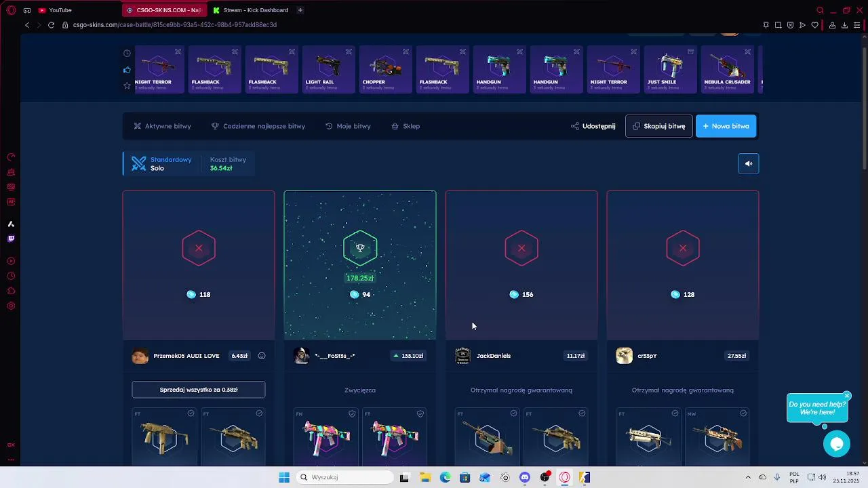Reload the csgo-skins page
Viewport: 868px width, 488px height.
51,25
